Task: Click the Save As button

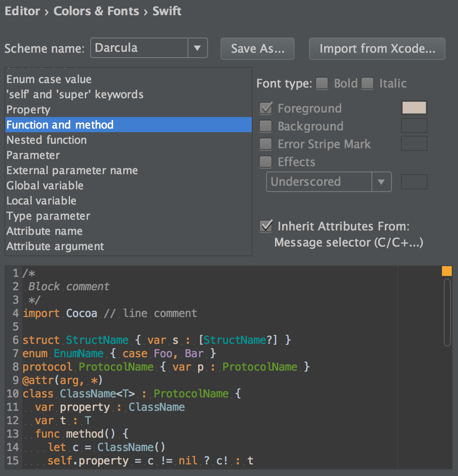Action: (x=257, y=49)
